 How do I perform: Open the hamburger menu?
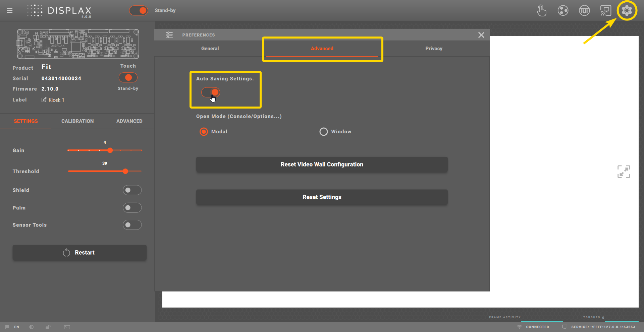[9, 11]
